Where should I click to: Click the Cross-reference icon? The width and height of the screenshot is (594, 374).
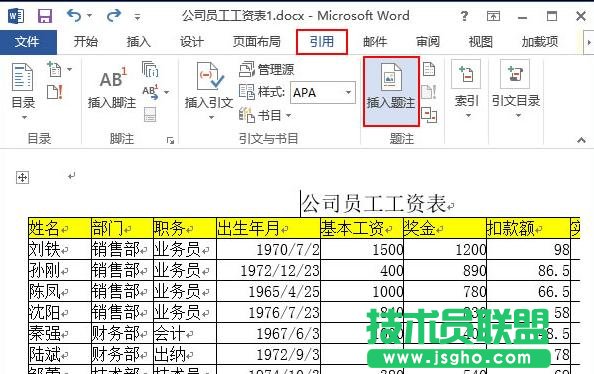(429, 115)
